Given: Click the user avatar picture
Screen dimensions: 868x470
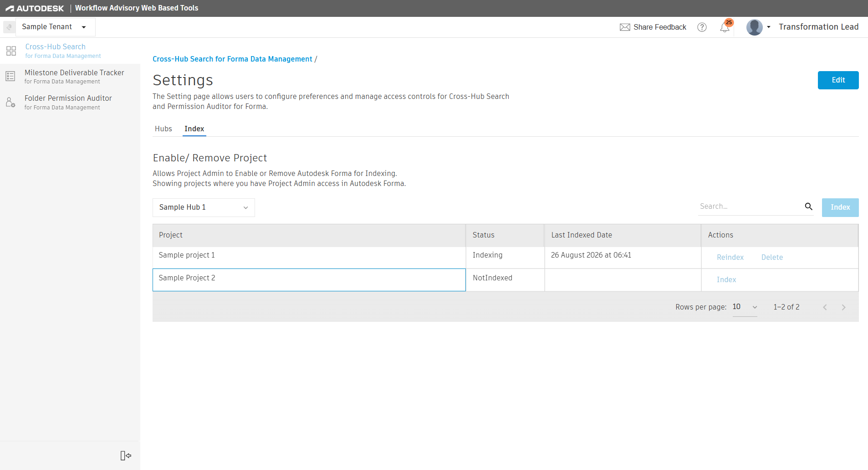Looking at the screenshot, I should [754, 27].
